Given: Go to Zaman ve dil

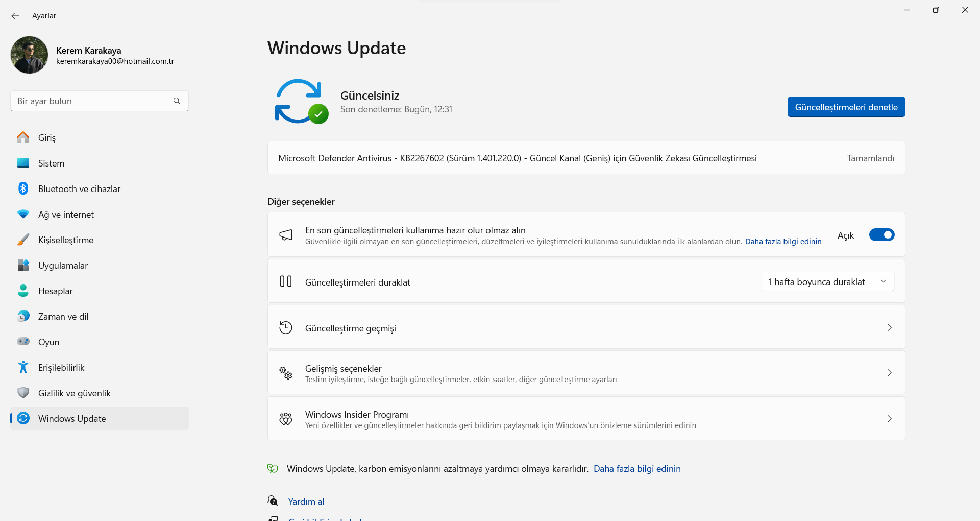Looking at the screenshot, I should click(x=100, y=316).
